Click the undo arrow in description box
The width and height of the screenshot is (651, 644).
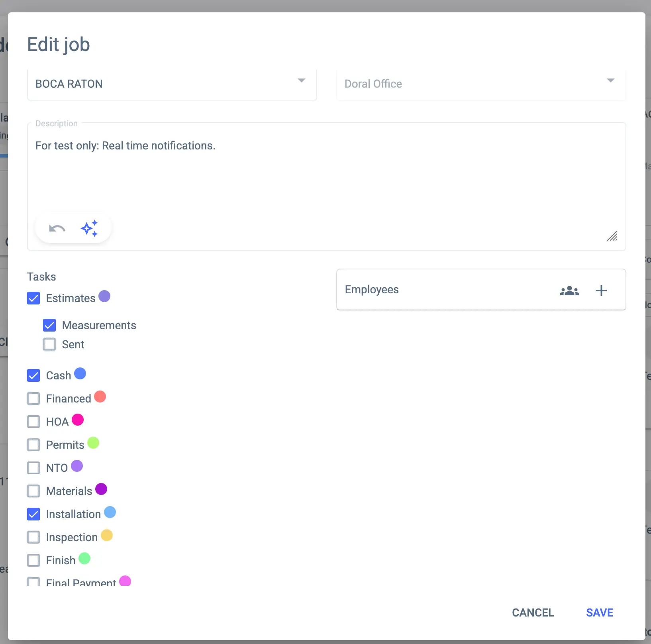pos(57,228)
